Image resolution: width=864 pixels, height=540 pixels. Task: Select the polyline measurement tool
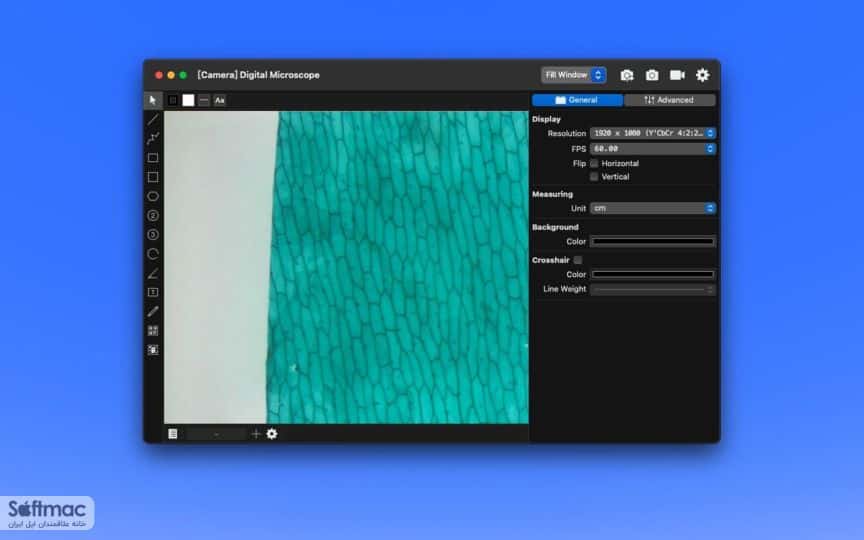click(x=153, y=138)
